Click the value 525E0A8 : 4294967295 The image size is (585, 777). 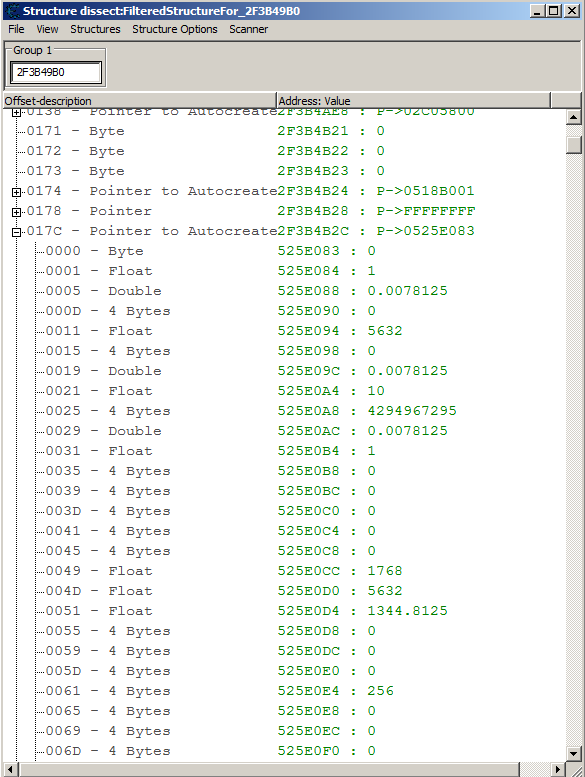click(367, 411)
